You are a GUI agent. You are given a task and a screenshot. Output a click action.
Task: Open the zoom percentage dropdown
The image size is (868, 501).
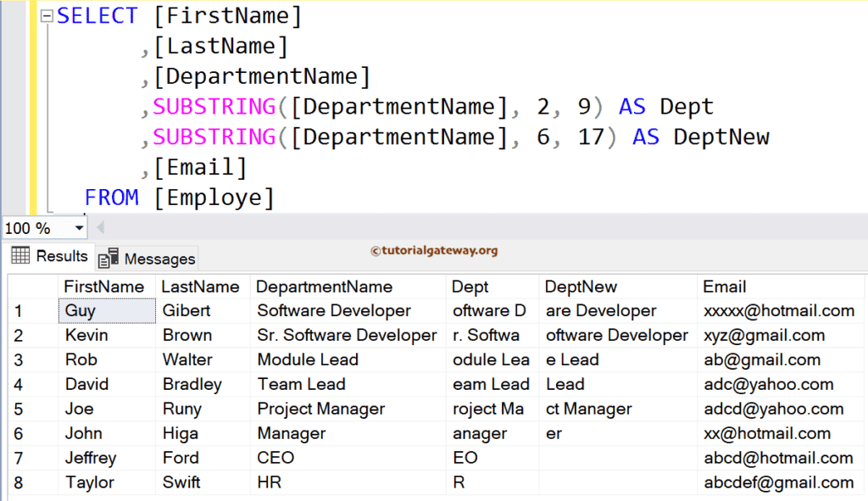coord(77,227)
